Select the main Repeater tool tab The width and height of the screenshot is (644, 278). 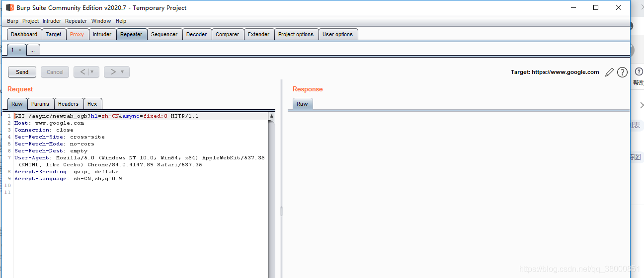click(x=131, y=34)
